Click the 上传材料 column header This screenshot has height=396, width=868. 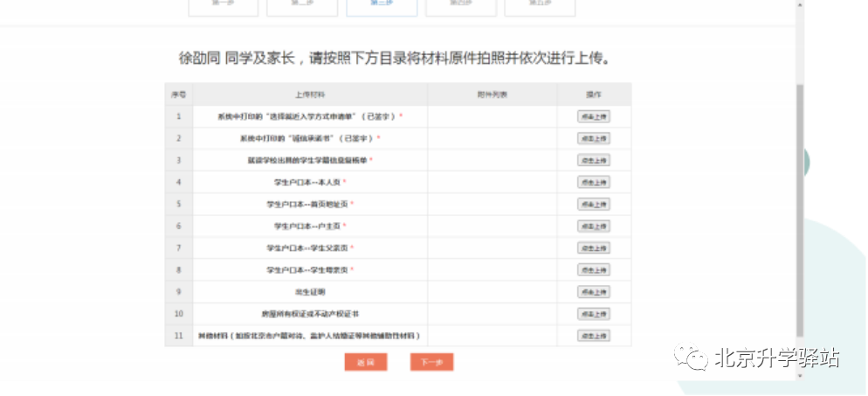310,94
